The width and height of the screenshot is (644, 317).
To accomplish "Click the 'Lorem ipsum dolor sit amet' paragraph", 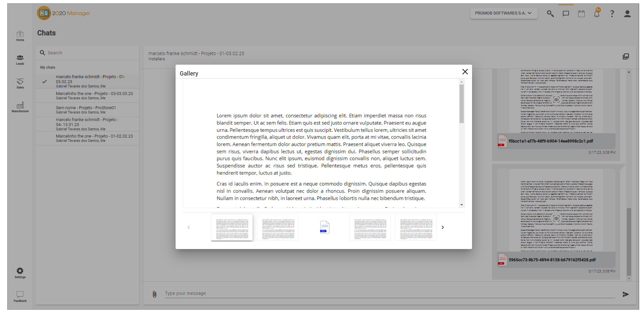I will tap(322, 144).
